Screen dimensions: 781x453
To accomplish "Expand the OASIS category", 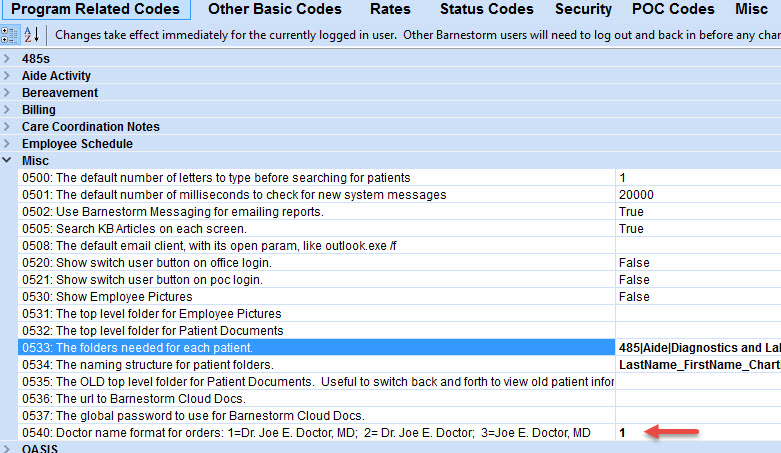I will point(7,448).
